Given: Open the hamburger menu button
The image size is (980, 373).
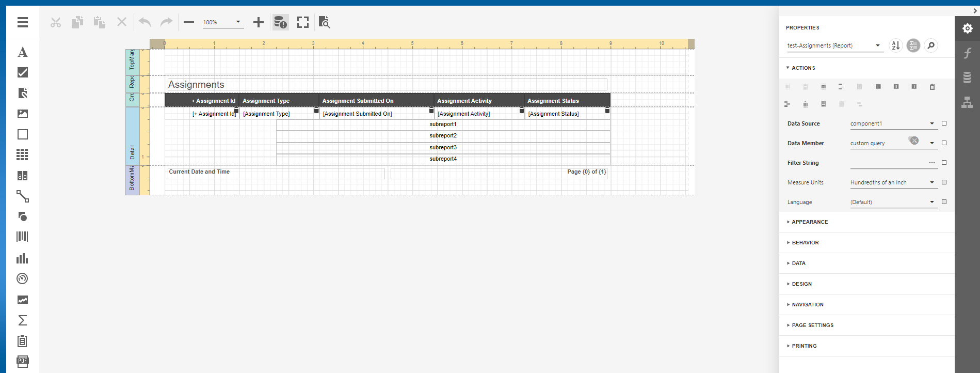Looking at the screenshot, I should point(23,22).
